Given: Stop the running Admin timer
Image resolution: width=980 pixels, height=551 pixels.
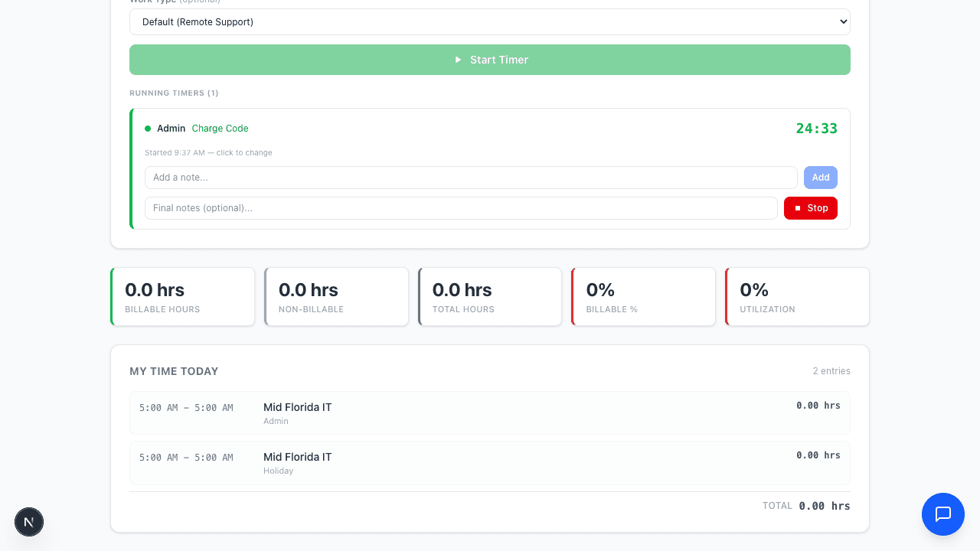Looking at the screenshot, I should (810, 207).
